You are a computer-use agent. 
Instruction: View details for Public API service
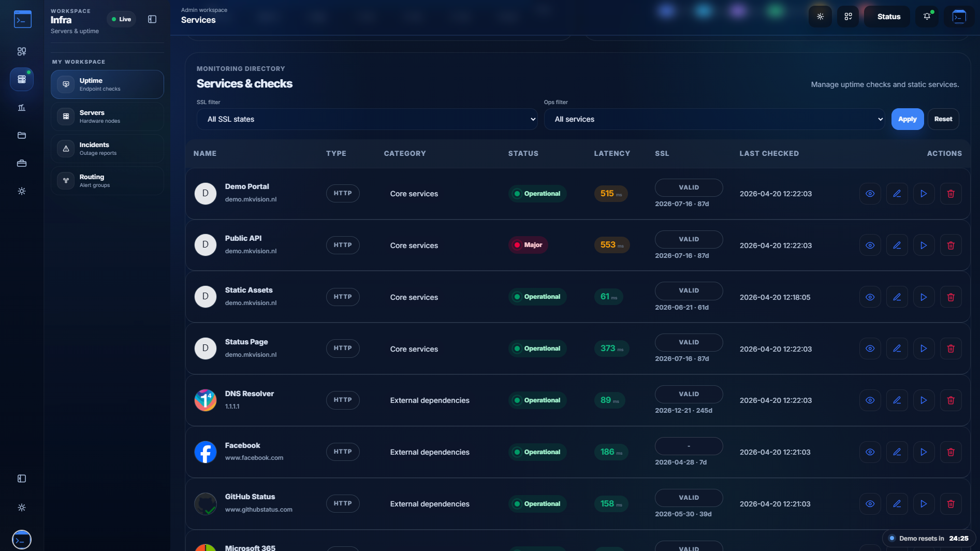[x=870, y=245]
